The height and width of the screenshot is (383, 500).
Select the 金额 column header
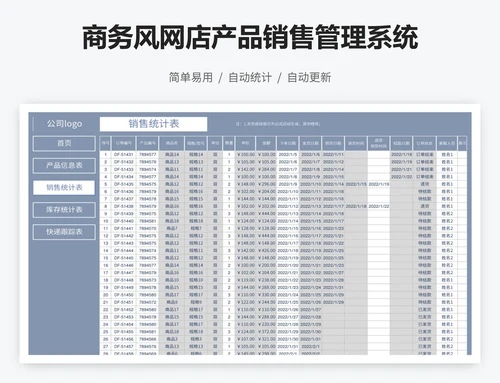coord(266,143)
